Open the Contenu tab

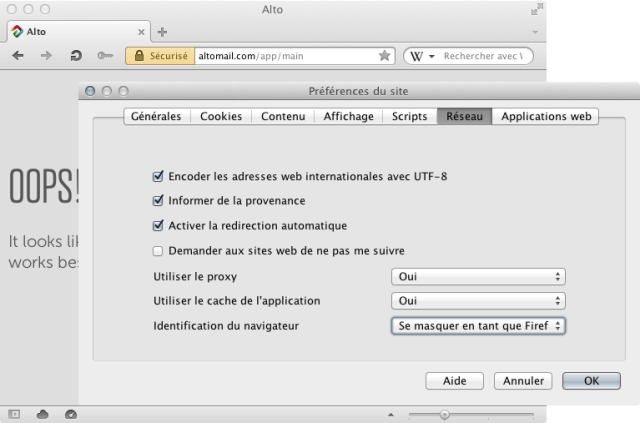pos(283,116)
